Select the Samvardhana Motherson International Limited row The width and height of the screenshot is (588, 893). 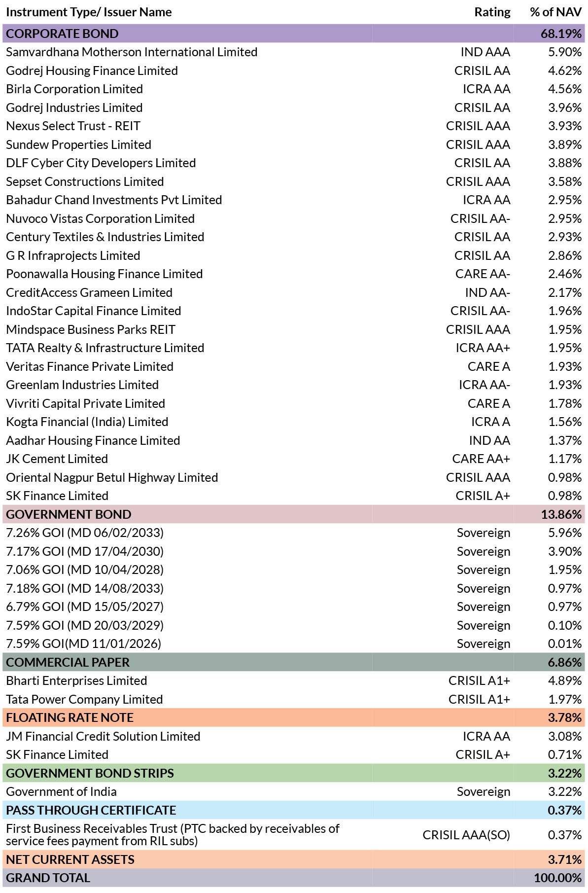point(294,52)
